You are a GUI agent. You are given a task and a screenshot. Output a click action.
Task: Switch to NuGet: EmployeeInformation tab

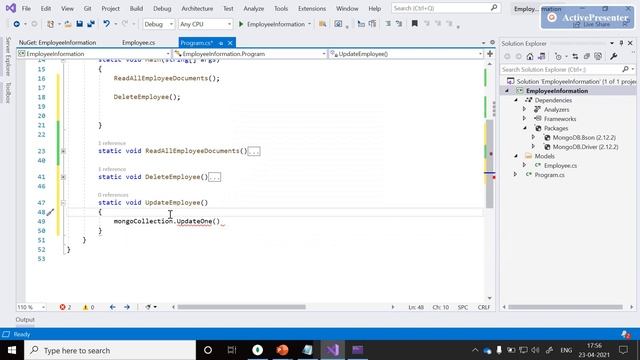point(58,42)
